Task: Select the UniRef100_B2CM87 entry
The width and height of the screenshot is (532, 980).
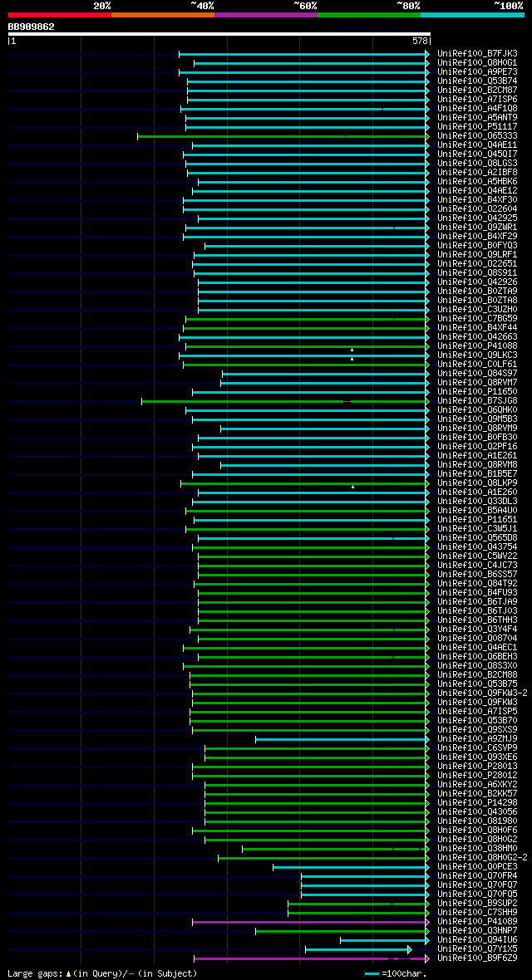Action: 477,90
